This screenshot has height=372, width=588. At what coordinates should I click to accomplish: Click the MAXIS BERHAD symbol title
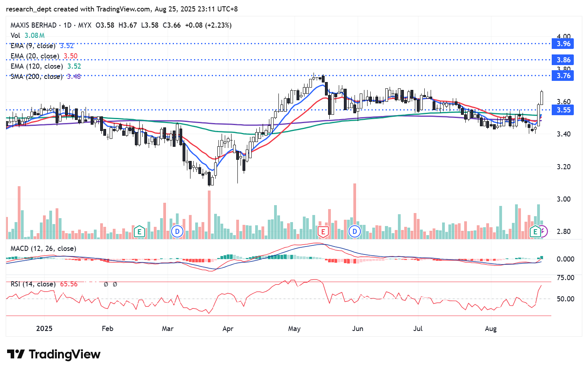34,25
